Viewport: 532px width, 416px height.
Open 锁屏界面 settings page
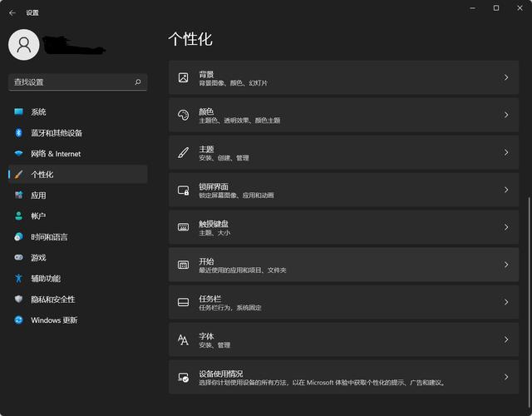[x=343, y=190]
